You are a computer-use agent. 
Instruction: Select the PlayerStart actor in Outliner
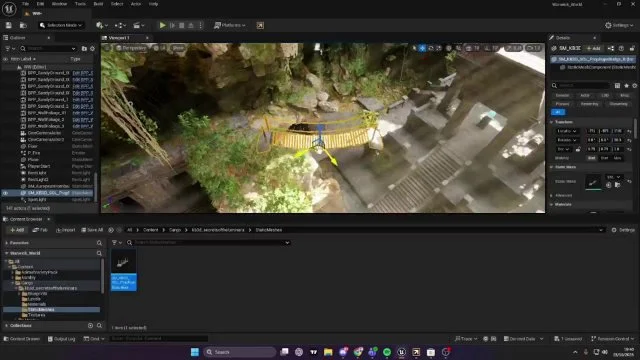(39, 166)
